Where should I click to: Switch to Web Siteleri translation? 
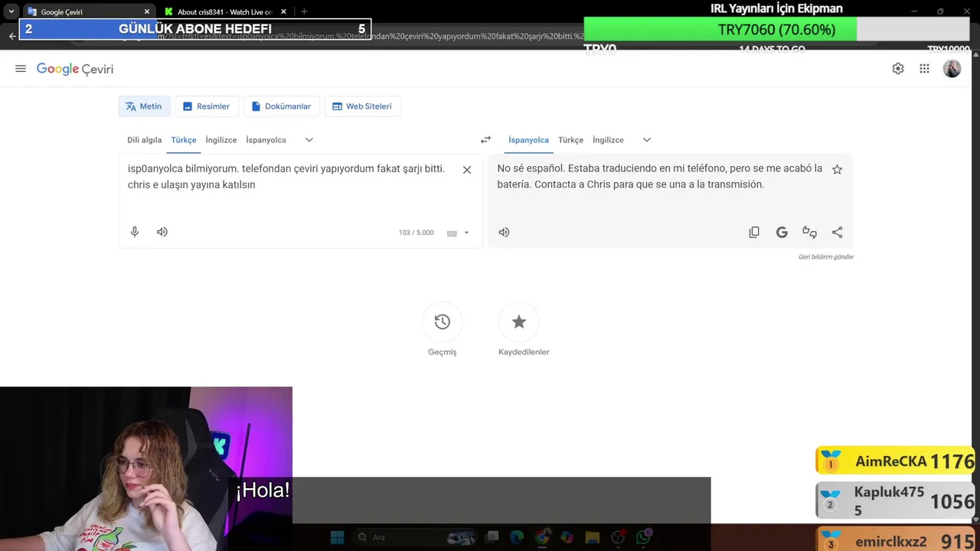362,106
